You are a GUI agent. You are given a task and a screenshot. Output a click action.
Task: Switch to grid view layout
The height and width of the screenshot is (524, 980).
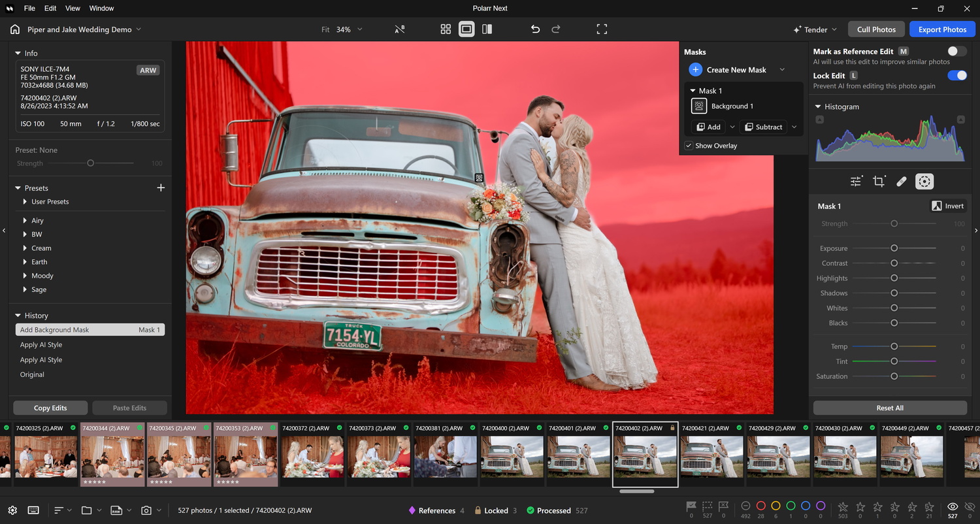tap(446, 29)
